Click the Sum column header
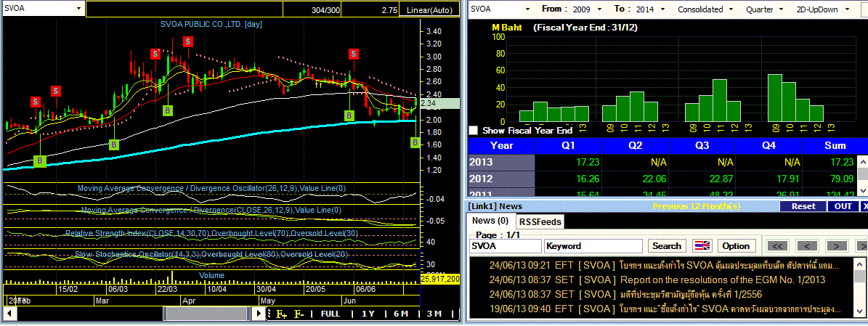The image size is (868, 326). 835,145
